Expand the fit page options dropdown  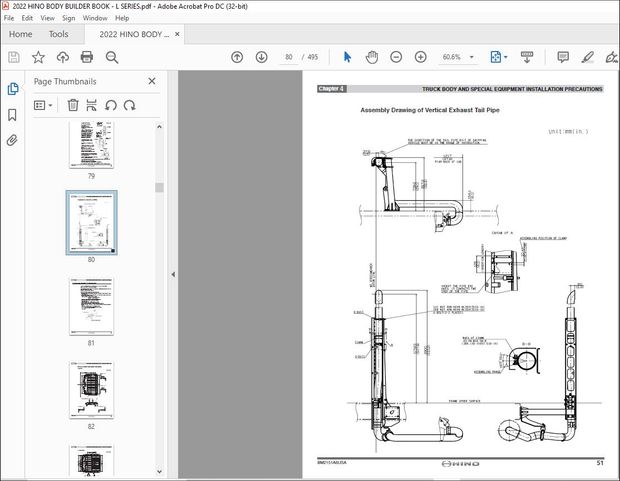(x=508, y=57)
